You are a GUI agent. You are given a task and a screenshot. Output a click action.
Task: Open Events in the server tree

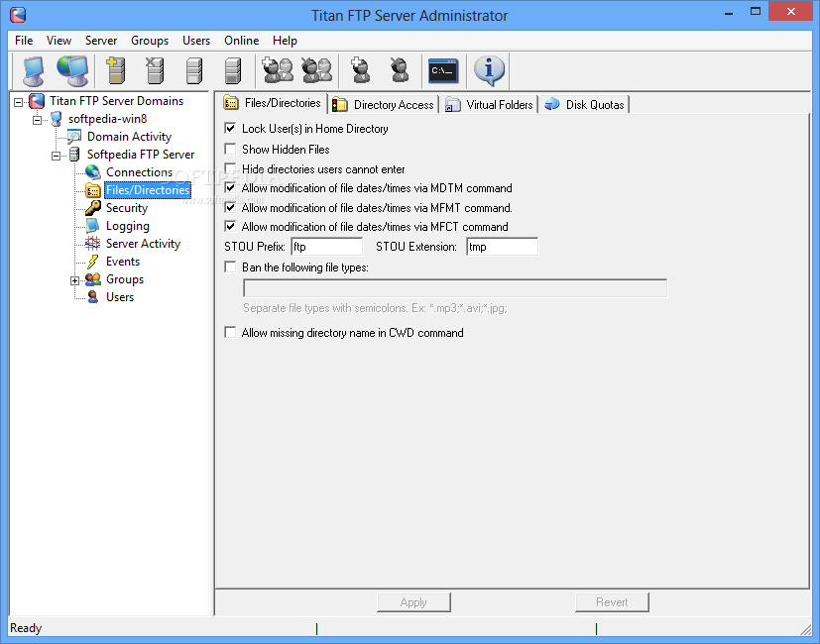coord(123,262)
